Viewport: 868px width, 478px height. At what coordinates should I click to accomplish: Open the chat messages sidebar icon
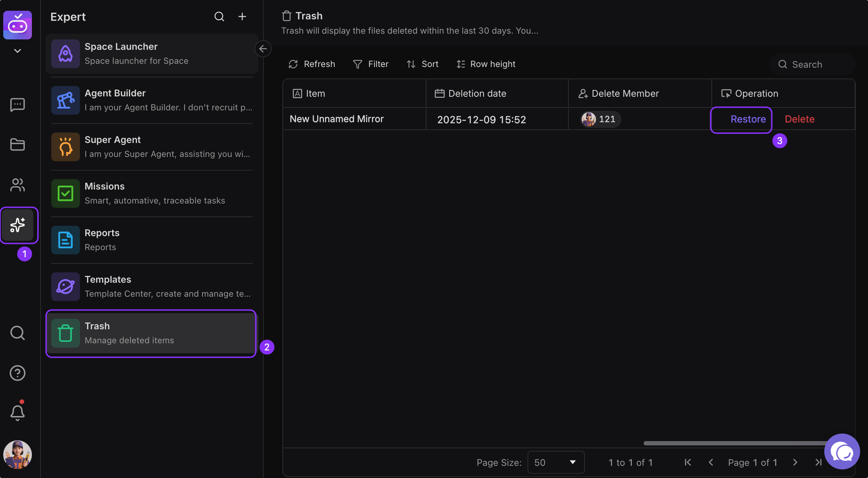(x=17, y=105)
